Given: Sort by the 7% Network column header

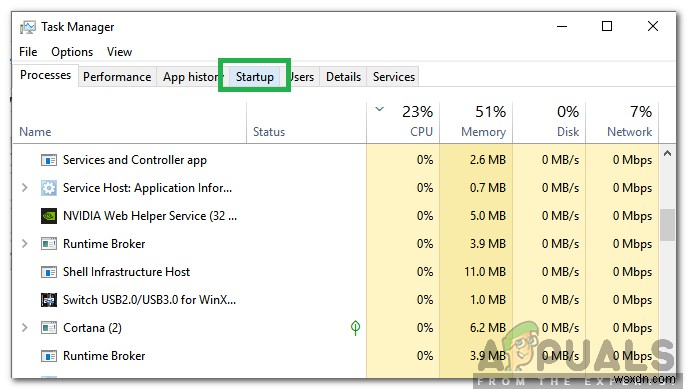Looking at the screenshot, I should (x=622, y=123).
